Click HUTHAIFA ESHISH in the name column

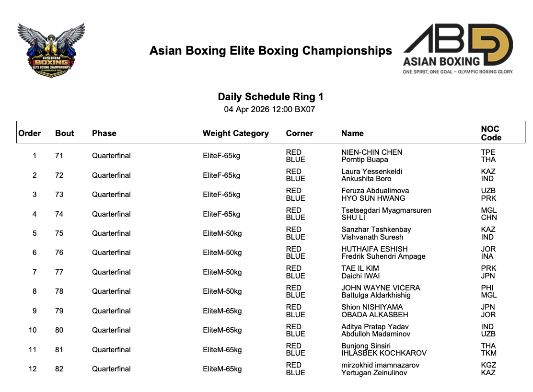[374, 249]
